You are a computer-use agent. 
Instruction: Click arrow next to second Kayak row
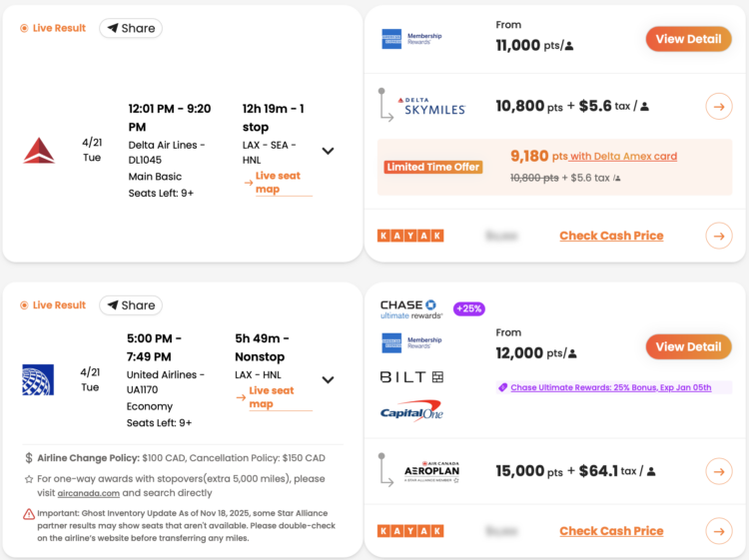[718, 531]
